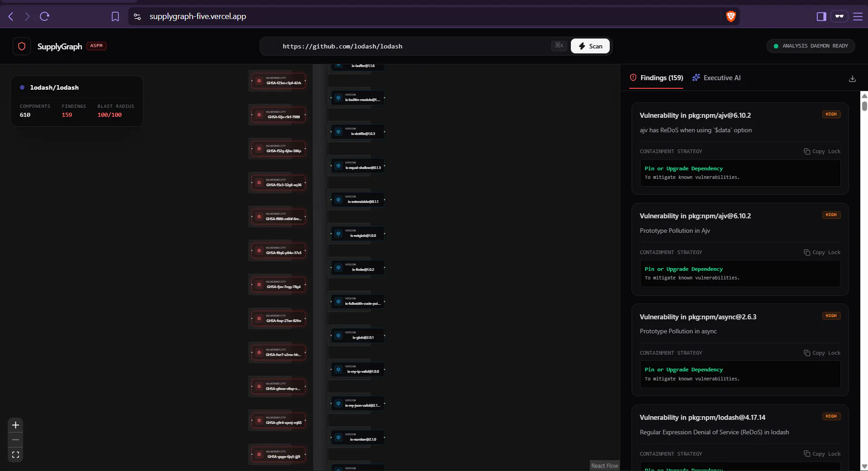The width and height of the screenshot is (868, 471).
Task: Go back using the browser back arrow
Action: click(11, 16)
